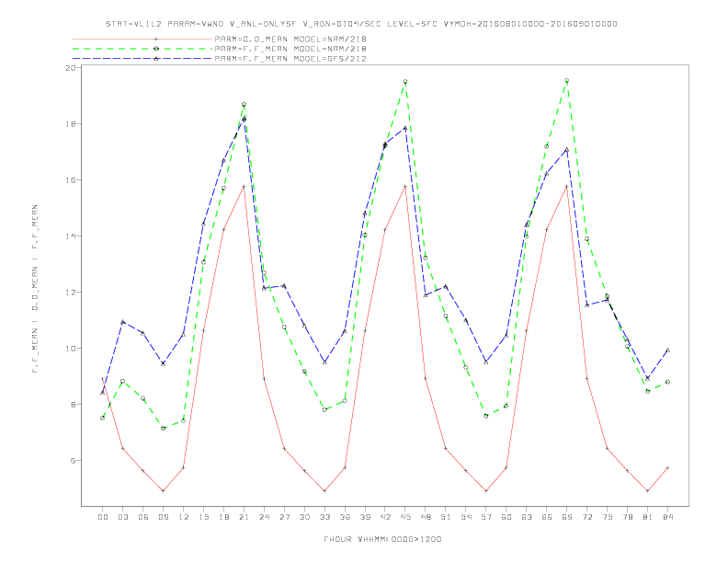This screenshot has width=728, height=563.
Task: Click x-axis forecast hour tick 12
Action: pos(184,517)
